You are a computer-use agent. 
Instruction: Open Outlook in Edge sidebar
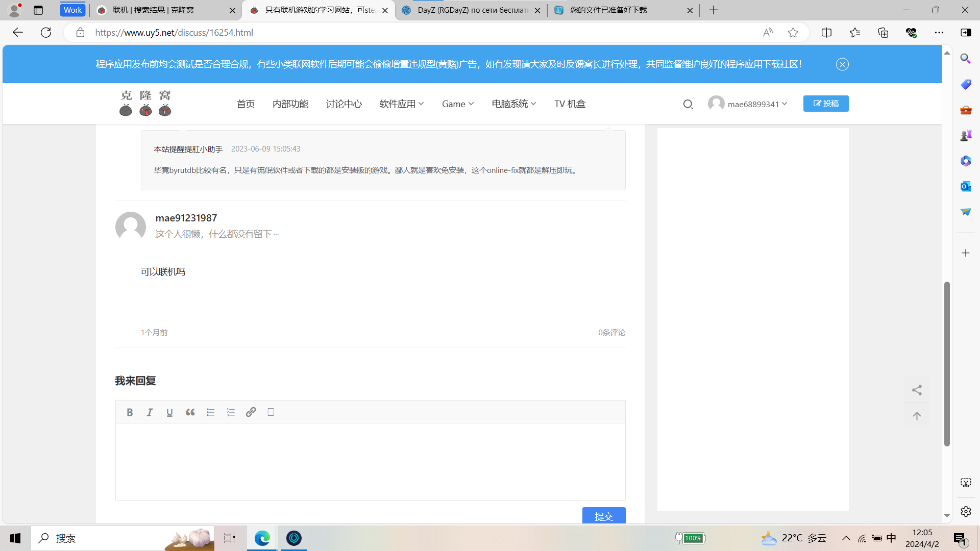(x=966, y=186)
